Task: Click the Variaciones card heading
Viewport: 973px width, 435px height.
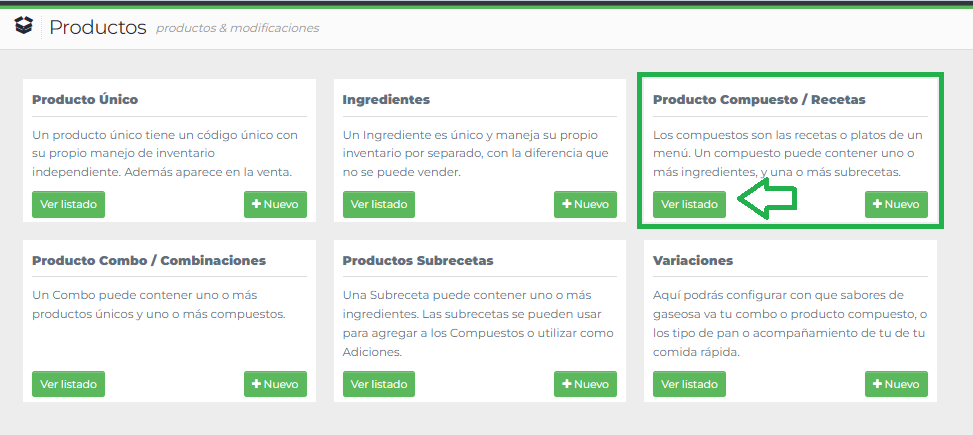Action: [693, 260]
